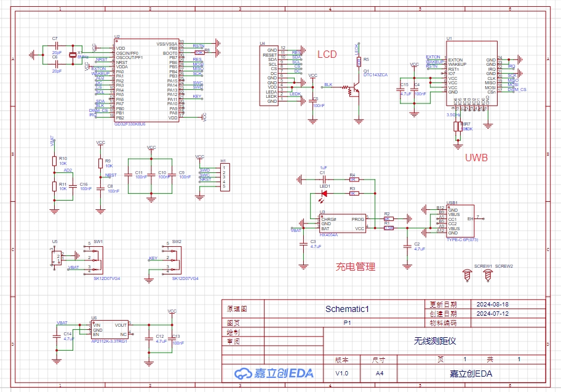Click resistor R5 above the transistor
561x392 pixels.
pos(359,62)
